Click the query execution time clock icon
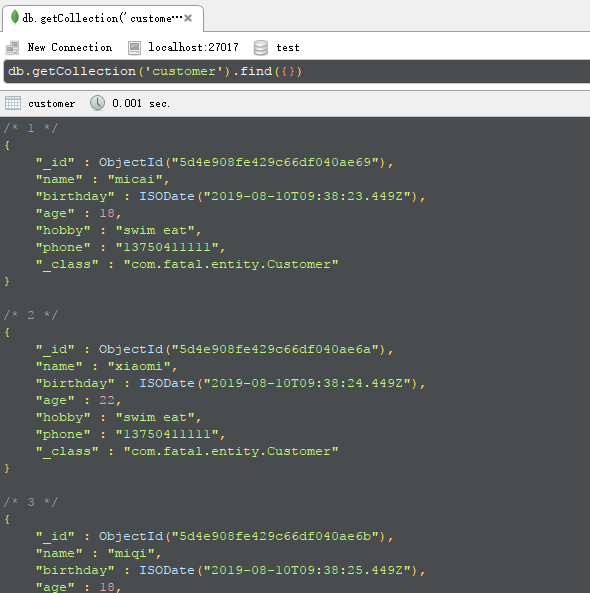Viewport: 590px width, 593px height. [x=98, y=103]
